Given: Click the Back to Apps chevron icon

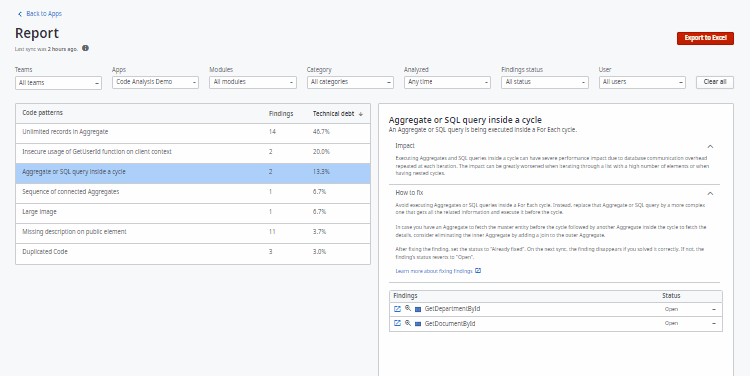Looking at the screenshot, I should [20, 14].
